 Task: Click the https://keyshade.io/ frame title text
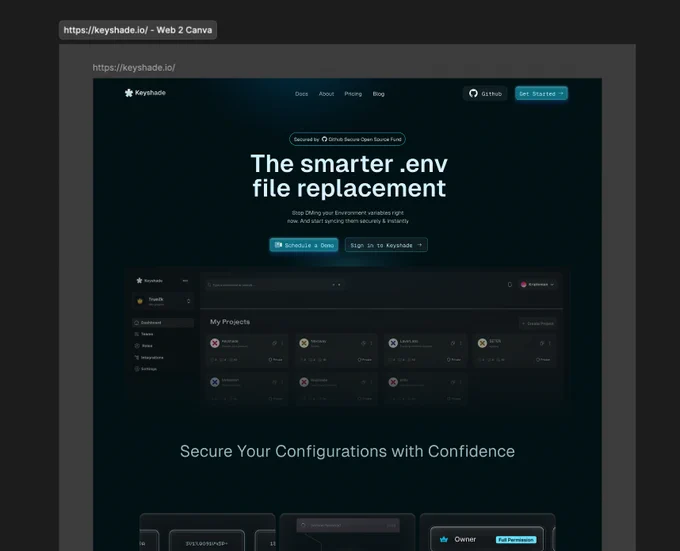coord(134,68)
